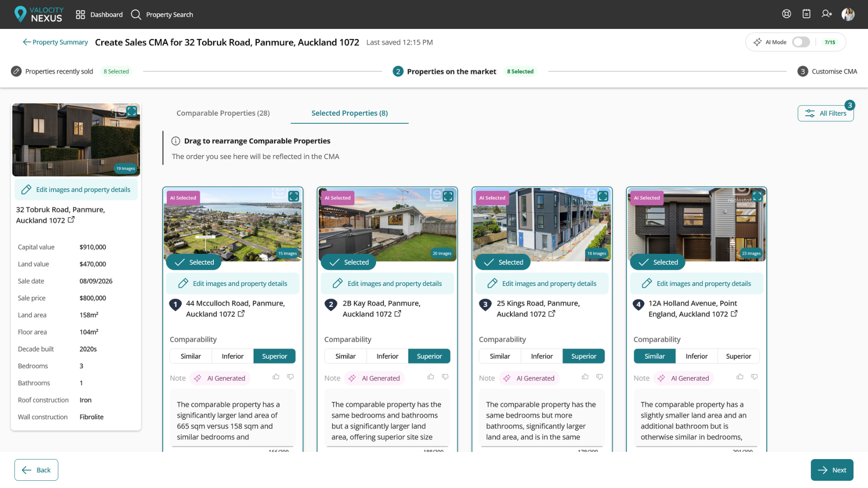Click the Valocity Nexus logo
The height and width of the screenshot is (488, 868).
[x=38, y=14]
